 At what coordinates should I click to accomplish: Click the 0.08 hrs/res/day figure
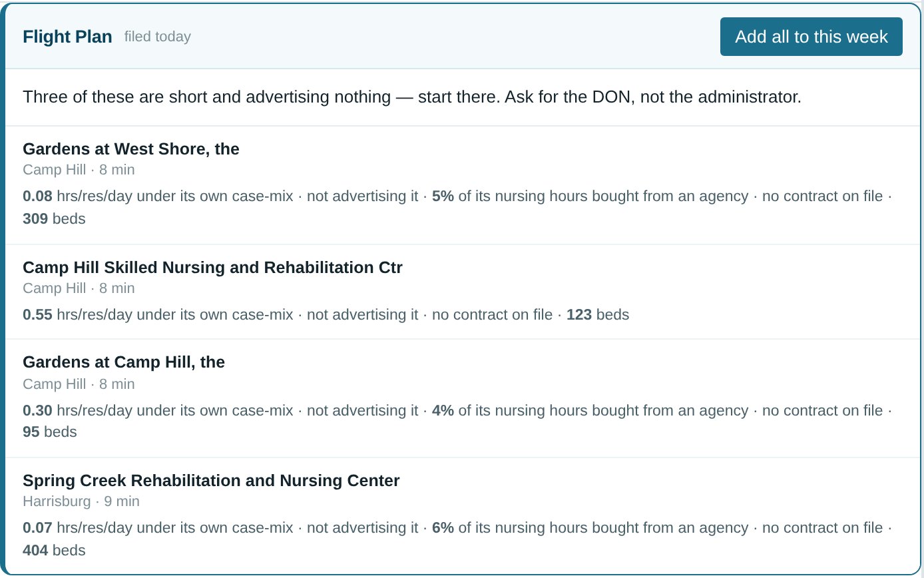click(37, 196)
